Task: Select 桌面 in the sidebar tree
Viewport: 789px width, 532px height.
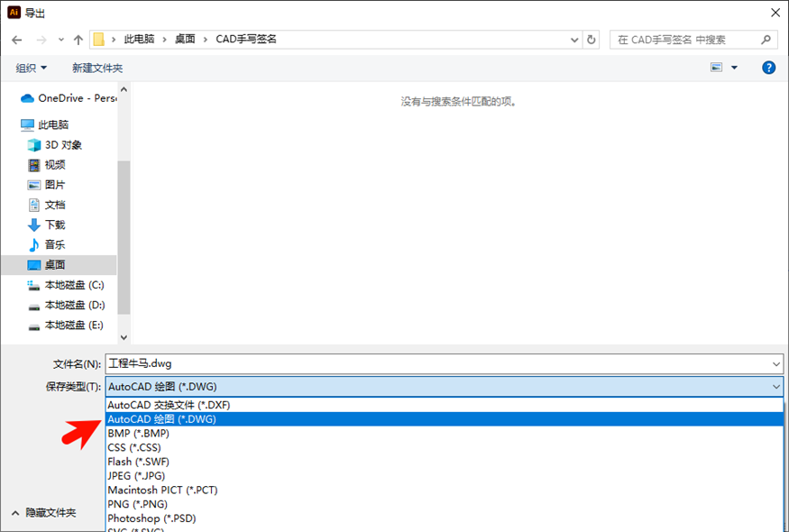Action: (59, 265)
